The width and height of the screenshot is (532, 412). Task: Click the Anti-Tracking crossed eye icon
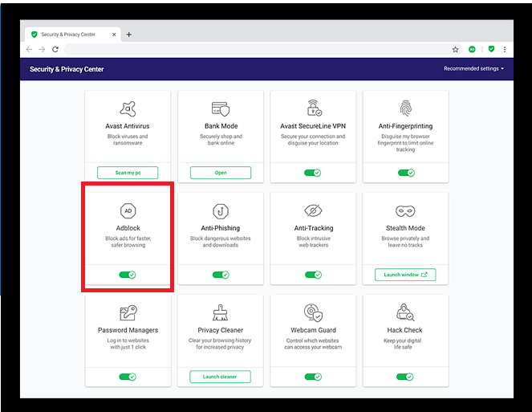pos(313,210)
